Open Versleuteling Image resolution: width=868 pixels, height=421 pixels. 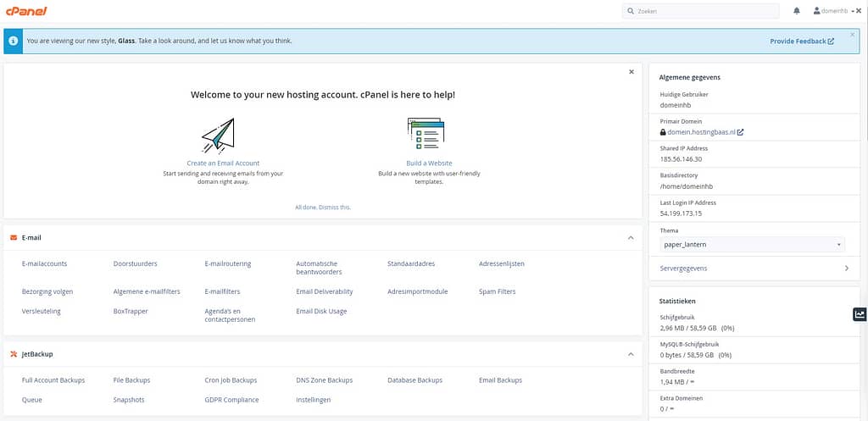coord(41,312)
